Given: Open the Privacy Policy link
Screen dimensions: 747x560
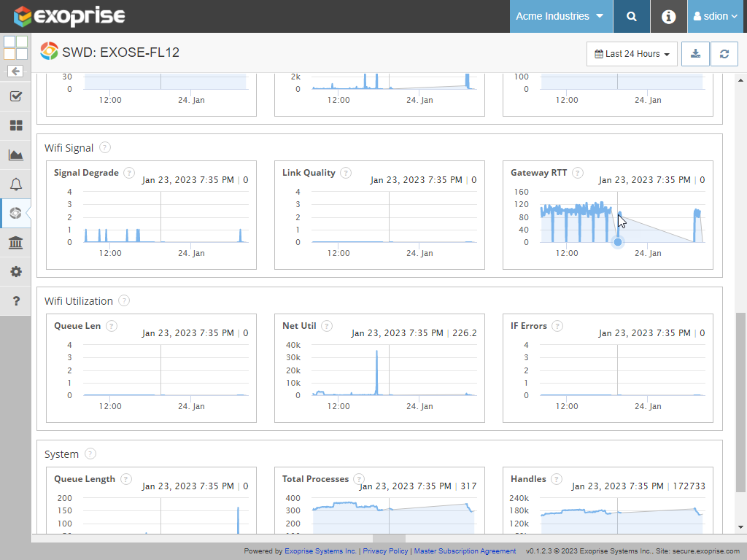Looking at the screenshot, I should click(385, 551).
